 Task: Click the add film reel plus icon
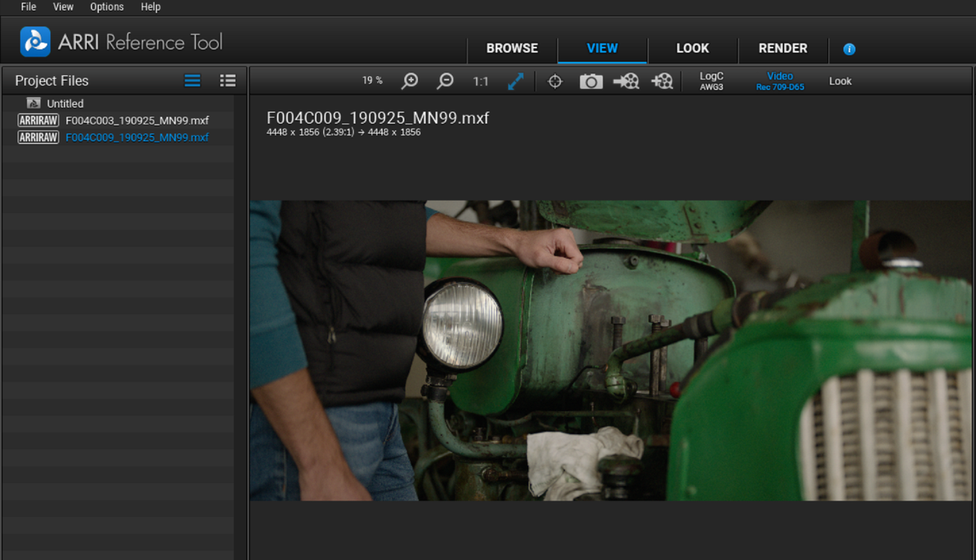click(662, 81)
